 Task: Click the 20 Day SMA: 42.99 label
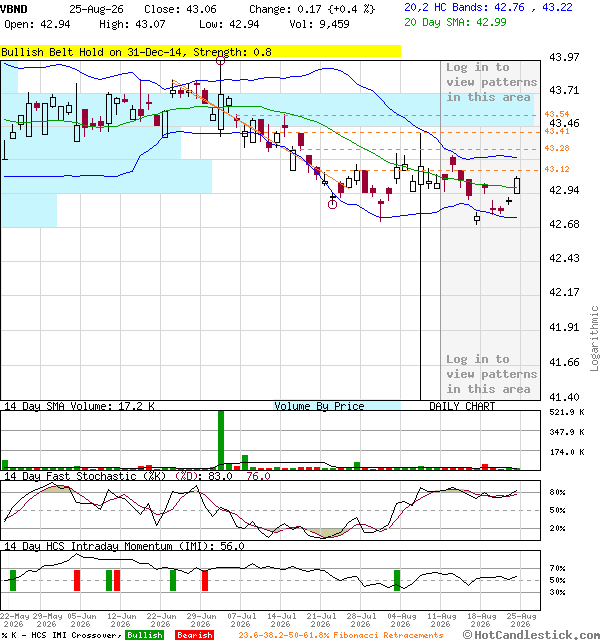click(x=455, y=22)
